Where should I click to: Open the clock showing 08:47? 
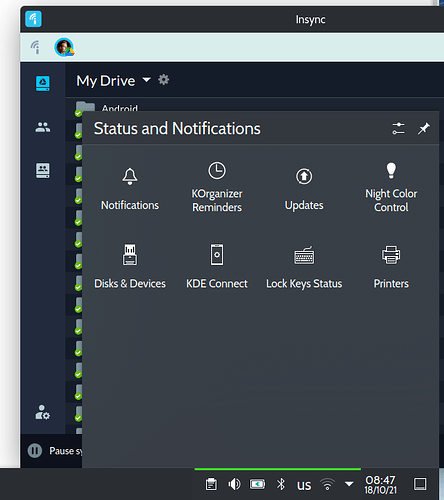click(x=380, y=485)
